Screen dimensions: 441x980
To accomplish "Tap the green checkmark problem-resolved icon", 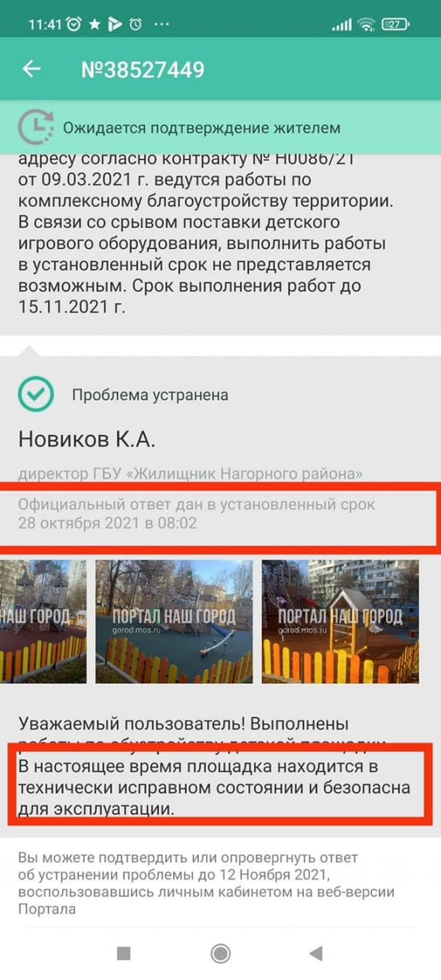I will [x=35, y=395].
